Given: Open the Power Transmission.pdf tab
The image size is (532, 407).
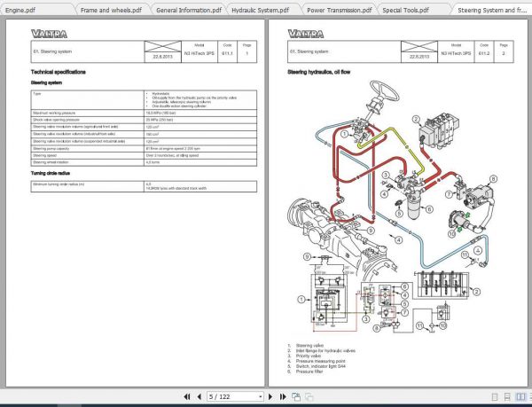Looking at the screenshot, I should click(x=340, y=10).
